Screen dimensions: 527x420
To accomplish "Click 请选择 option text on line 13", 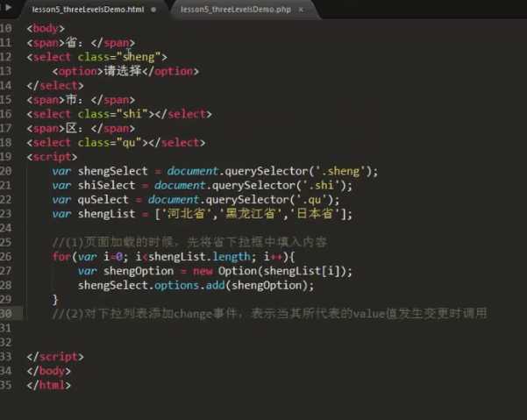I will (123, 71).
